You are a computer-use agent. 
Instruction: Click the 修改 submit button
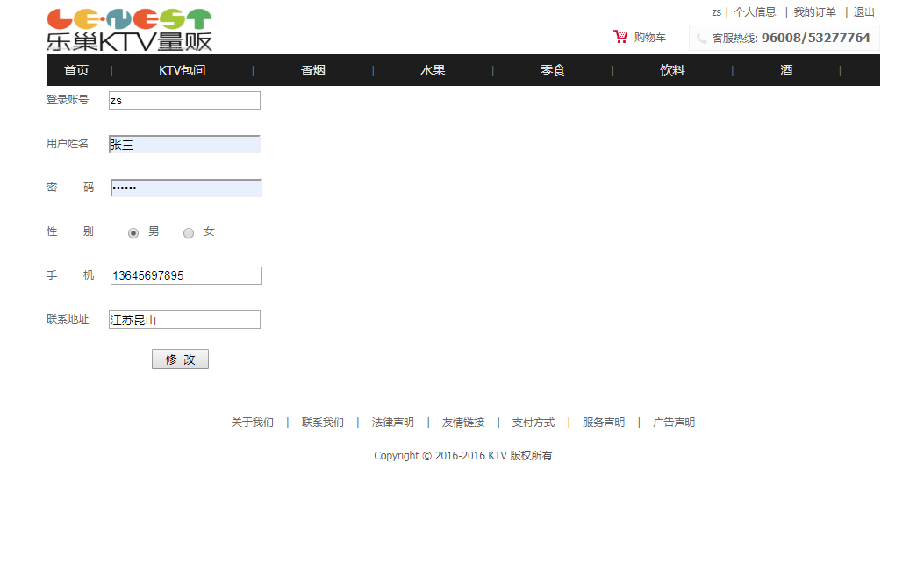180,359
